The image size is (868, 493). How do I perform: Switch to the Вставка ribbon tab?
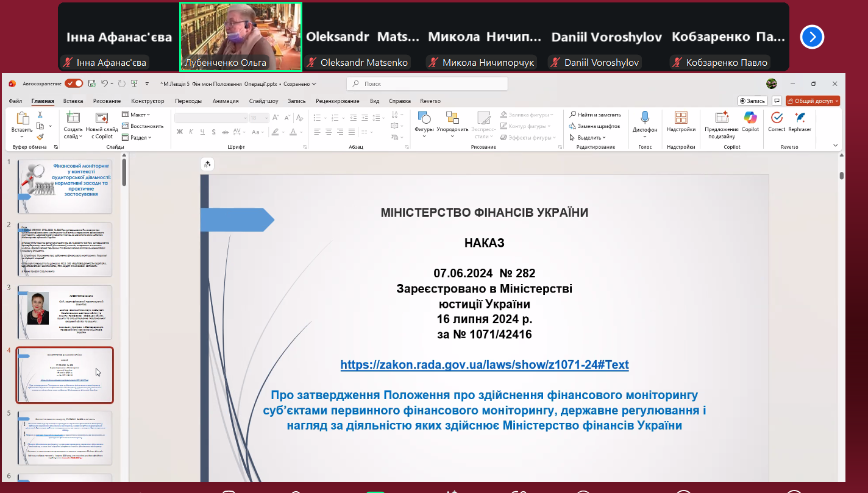tap(73, 101)
